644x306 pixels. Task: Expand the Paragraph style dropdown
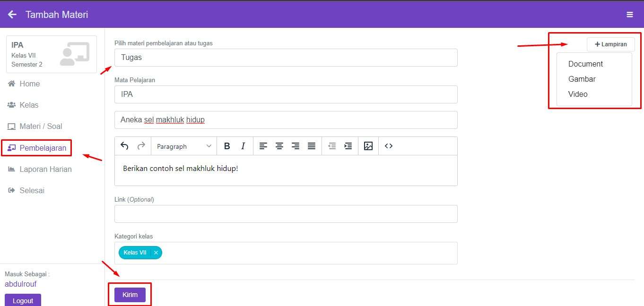click(184, 146)
